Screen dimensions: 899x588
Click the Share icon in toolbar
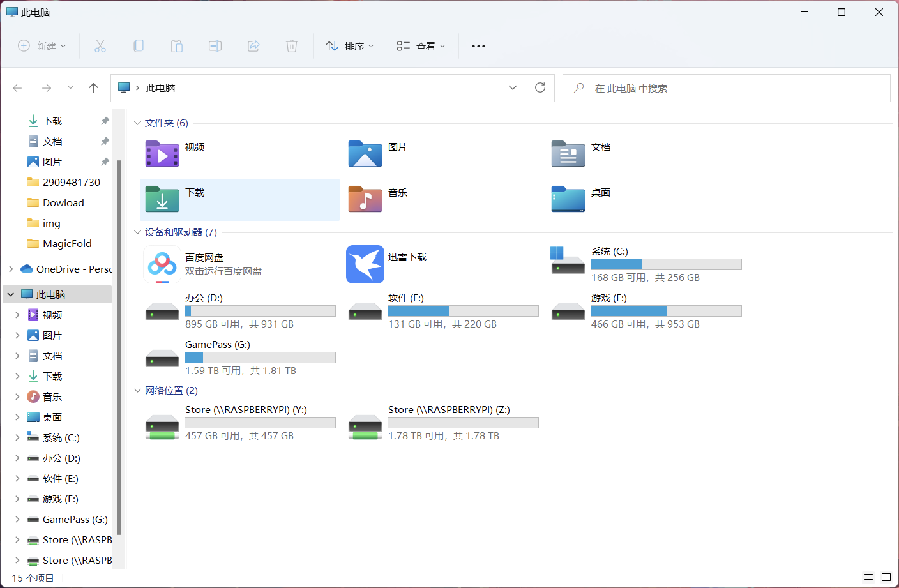pos(253,46)
